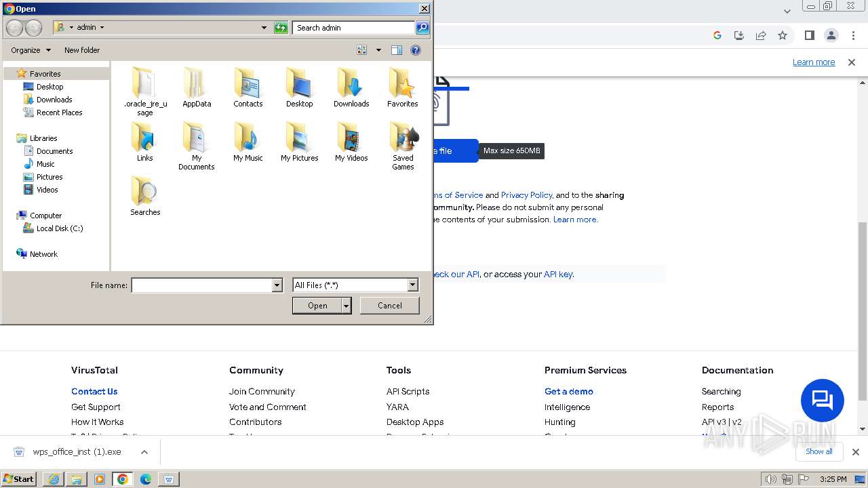Click the change view icon
The width and height of the screenshot is (868, 488).
pyautogui.click(x=362, y=50)
